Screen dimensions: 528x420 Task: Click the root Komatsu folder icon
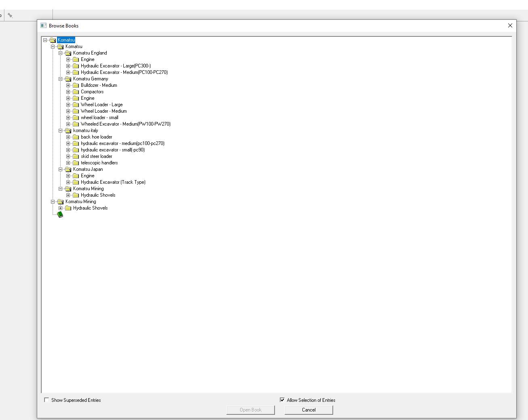tap(53, 40)
